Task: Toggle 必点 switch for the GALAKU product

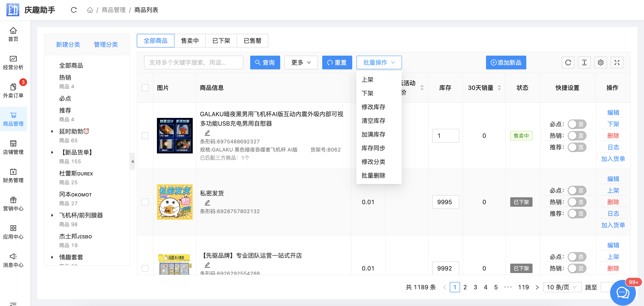Action: [577, 124]
